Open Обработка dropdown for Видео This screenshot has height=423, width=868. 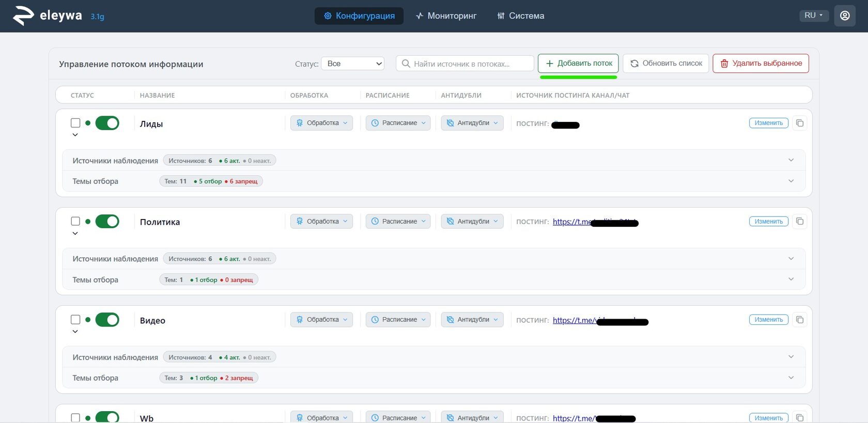[x=322, y=320]
